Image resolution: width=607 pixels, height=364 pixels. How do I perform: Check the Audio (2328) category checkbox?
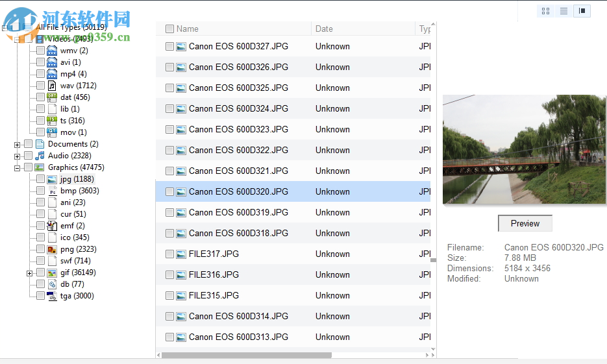[29, 156]
